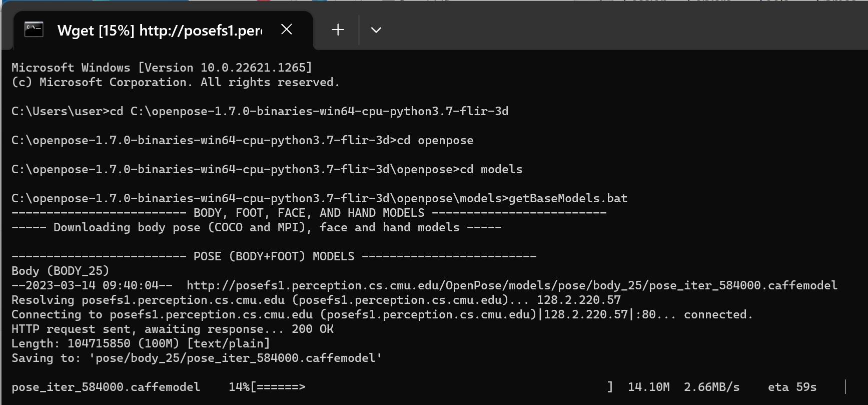Click the 2.66MB/s download speed
Image resolution: width=868 pixels, height=405 pixels.
pos(711,387)
